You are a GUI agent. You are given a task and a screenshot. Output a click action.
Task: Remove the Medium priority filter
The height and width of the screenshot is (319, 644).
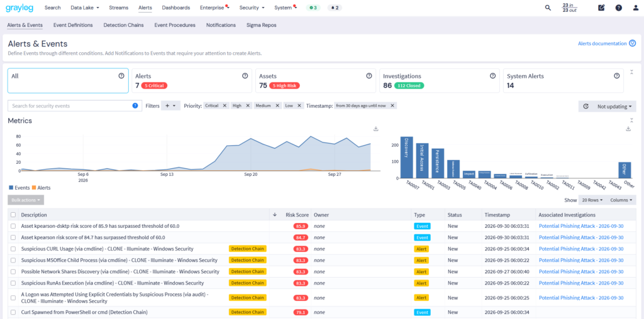pyautogui.click(x=277, y=105)
